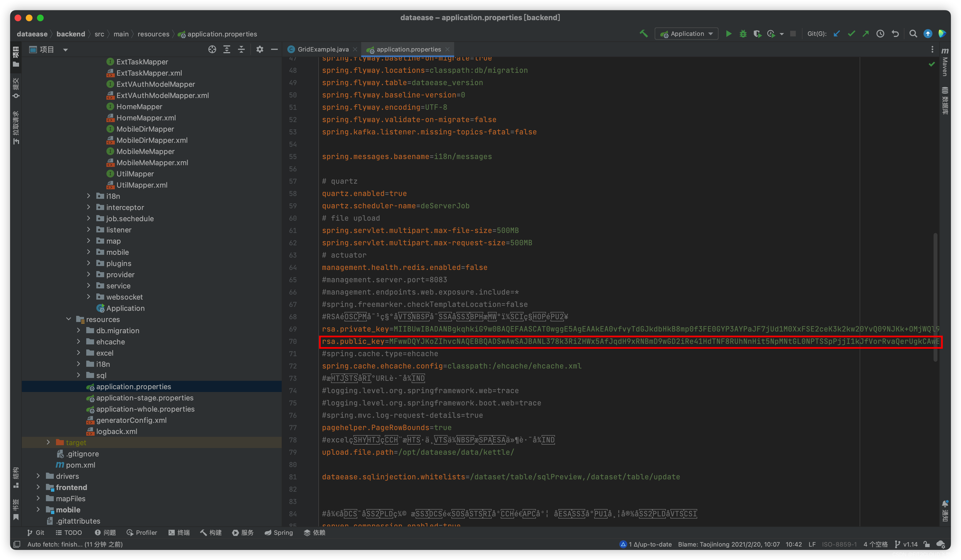Image resolution: width=961 pixels, height=560 pixels.
Task: Open Git history clock icon
Action: [x=880, y=34]
